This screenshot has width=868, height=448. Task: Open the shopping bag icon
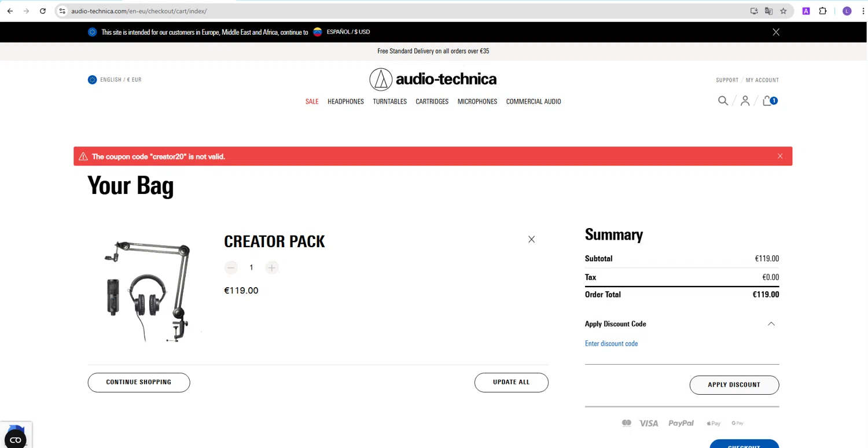pos(770,101)
